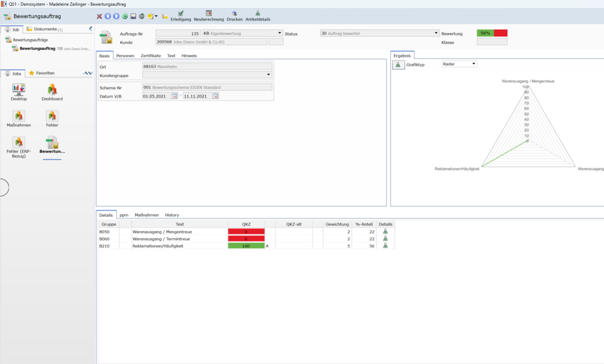Click the large Bewertungsauftrag document icon near Auftrags-Nr
Screen dimensions: 604x364
pyautogui.click(x=107, y=38)
